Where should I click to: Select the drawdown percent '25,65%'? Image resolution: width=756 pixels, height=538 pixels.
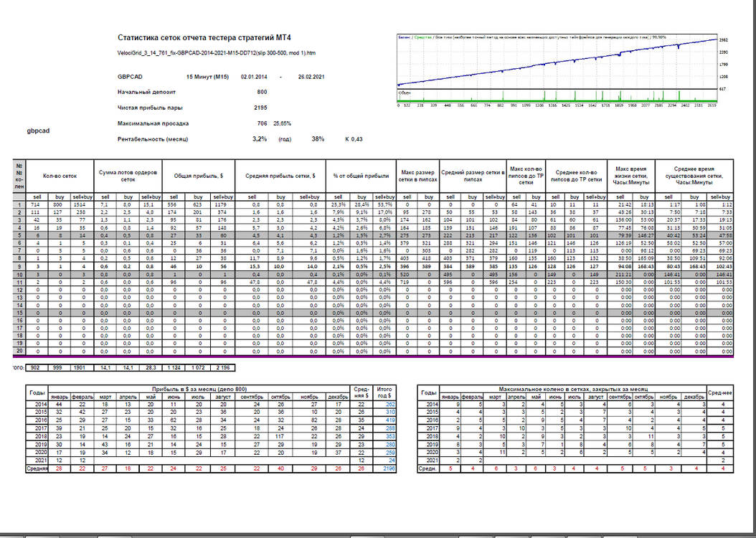click(x=282, y=124)
